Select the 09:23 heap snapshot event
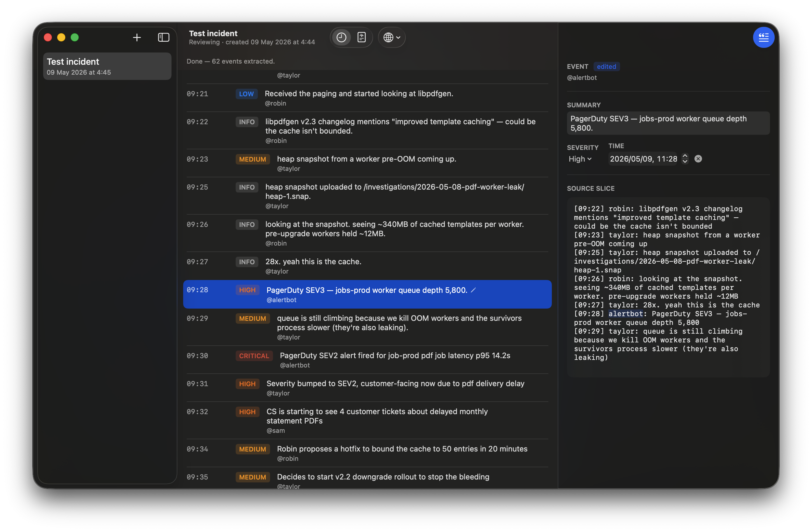The width and height of the screenshot is (812, 532). (x=367, y=163)
